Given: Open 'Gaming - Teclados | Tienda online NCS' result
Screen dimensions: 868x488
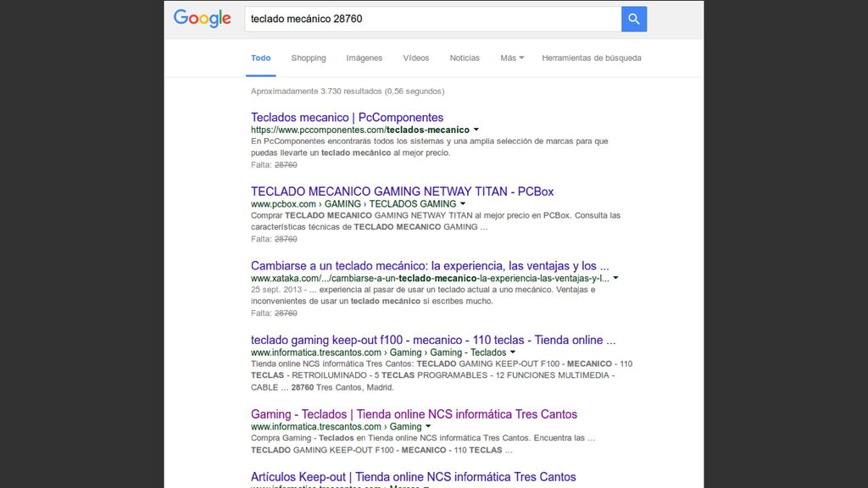Looking at the screenshot, I should coord(414,413).
